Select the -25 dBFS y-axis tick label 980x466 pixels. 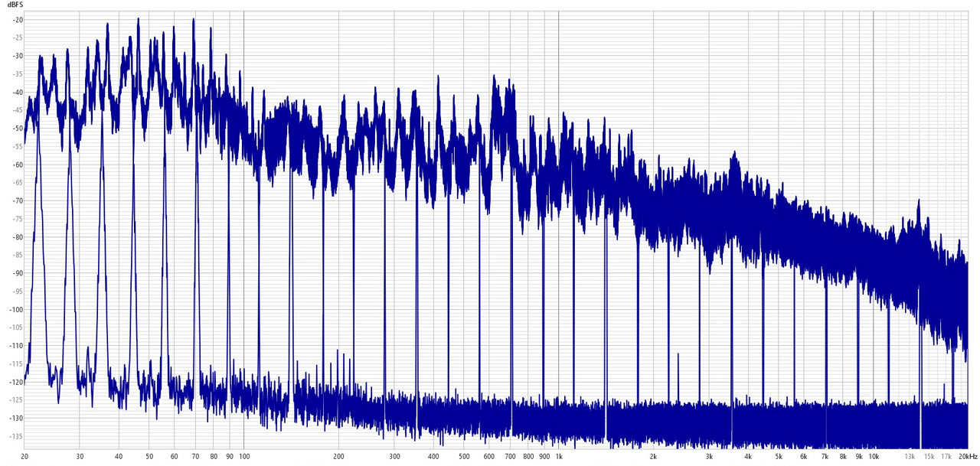(x=18, y=37)
